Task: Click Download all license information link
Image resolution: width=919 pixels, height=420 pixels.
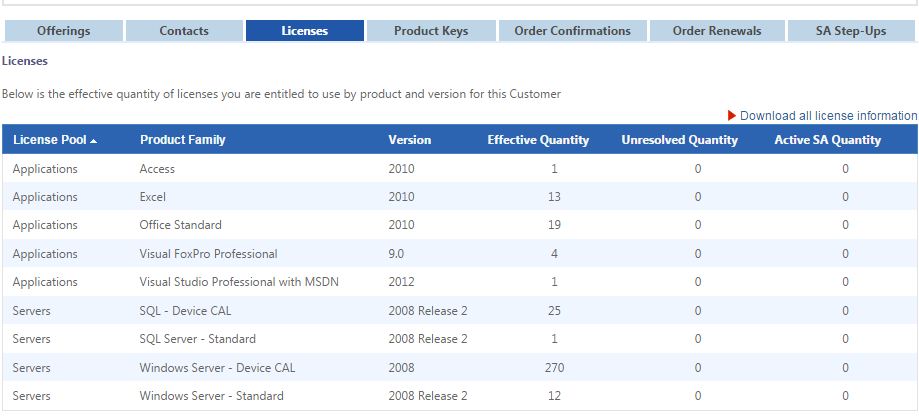Action: click(x=829, y=116)
